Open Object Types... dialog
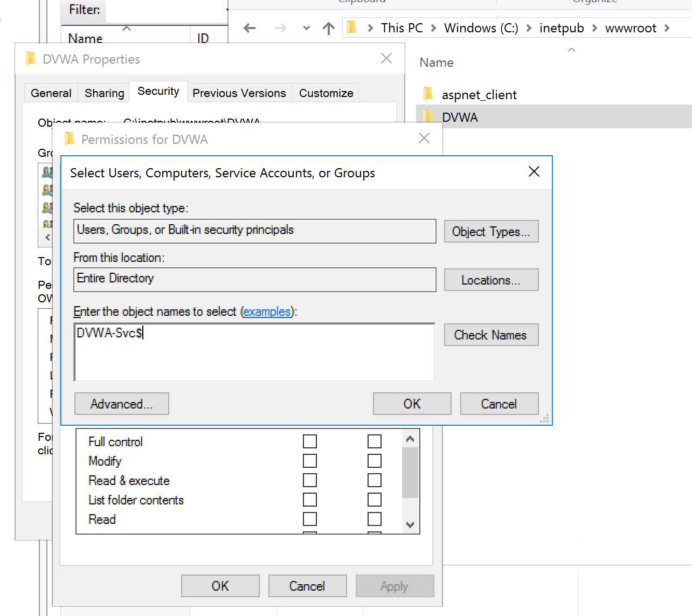 pyautogui.click(x=491, y=231)
